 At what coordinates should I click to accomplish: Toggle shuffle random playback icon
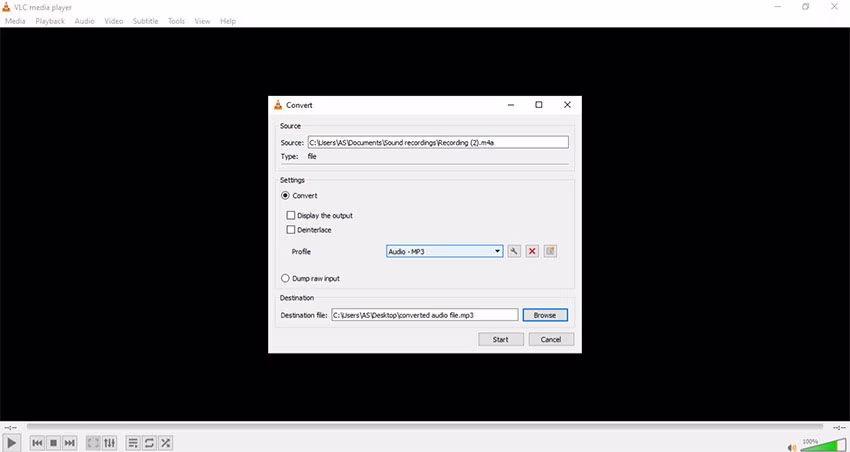[x=165, y=443]
